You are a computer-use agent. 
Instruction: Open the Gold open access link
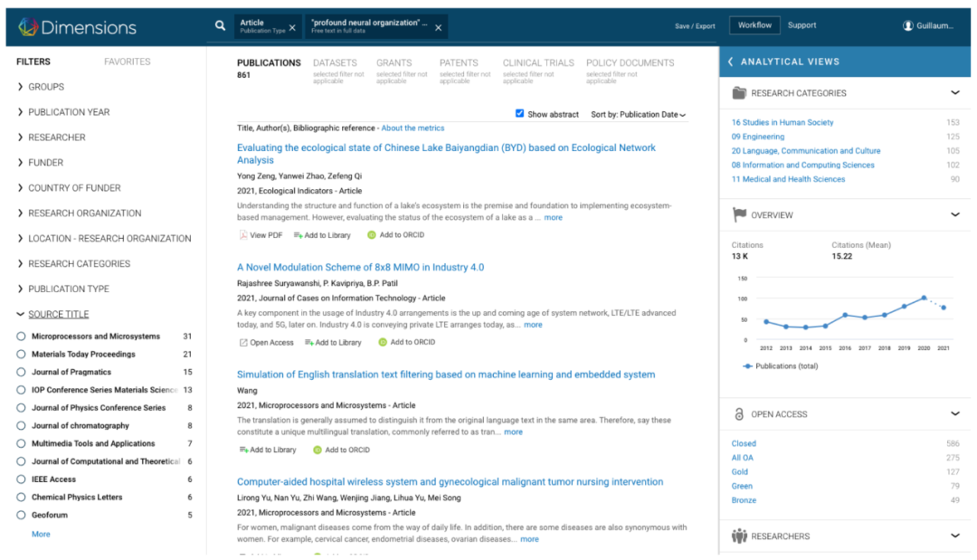click(x=740, y=472)
